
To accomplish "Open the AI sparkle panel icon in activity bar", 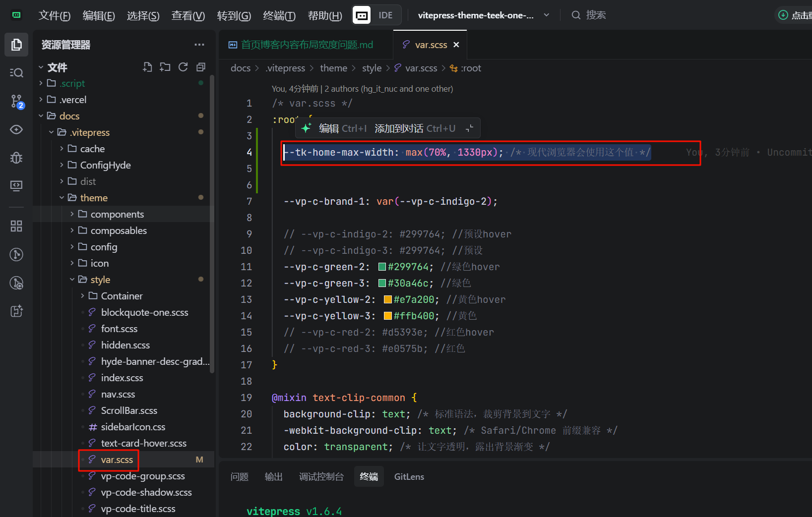I will (16, 311).
